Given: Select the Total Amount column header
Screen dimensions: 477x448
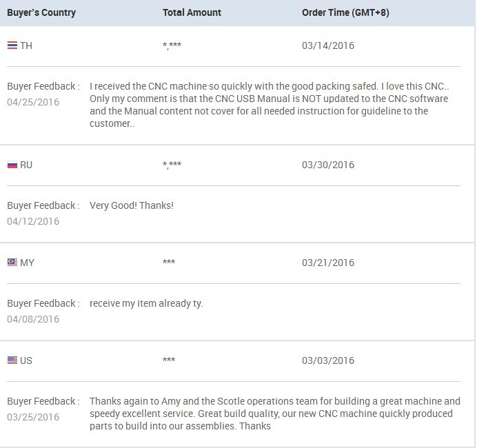Looking at the screenshot, I should coord(192,12).
